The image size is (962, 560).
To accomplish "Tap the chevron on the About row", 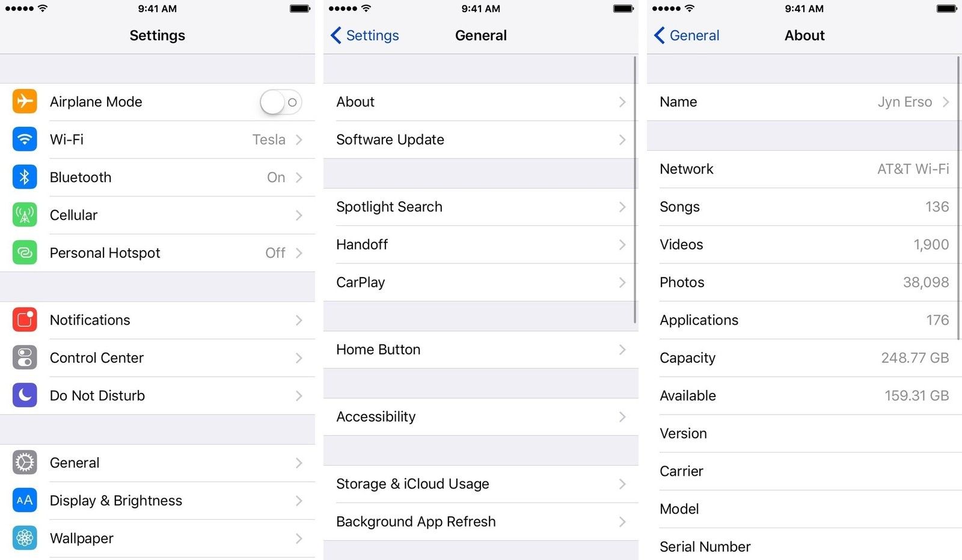I will click(622, 102).
